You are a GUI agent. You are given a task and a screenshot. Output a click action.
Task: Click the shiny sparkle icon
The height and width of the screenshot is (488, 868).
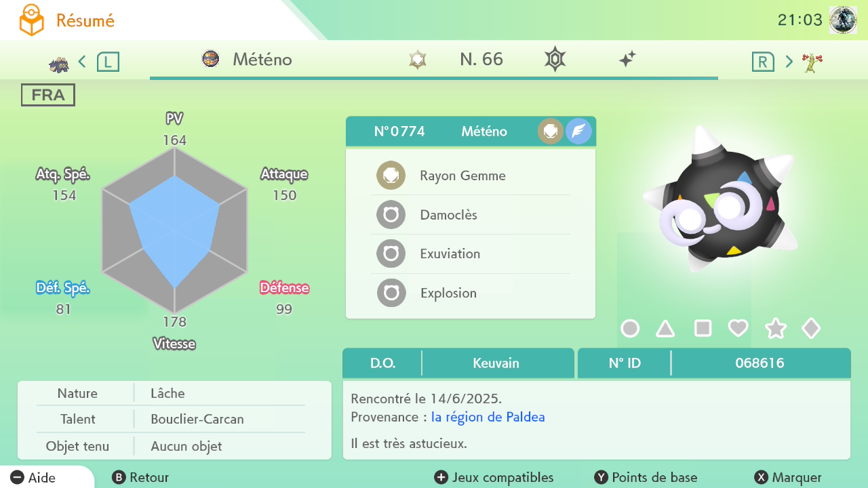pyautogui.click(x=627, y=60)
